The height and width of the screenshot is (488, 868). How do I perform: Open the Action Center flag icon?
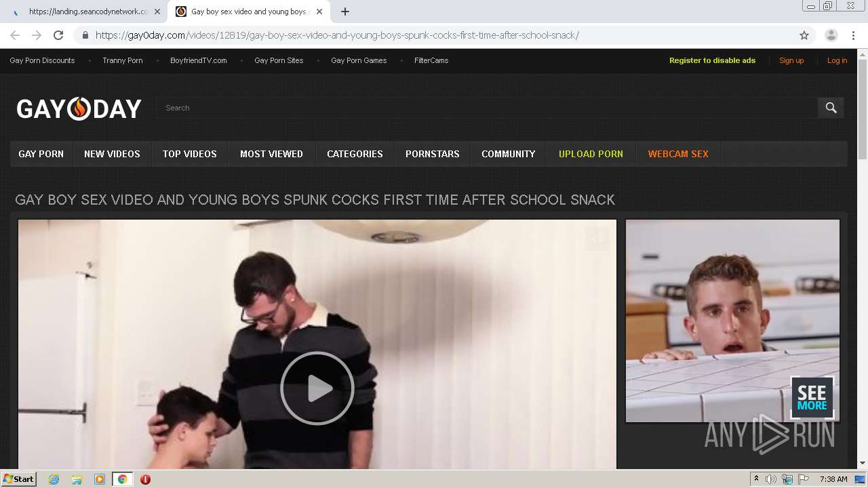[x=804, y=479]
